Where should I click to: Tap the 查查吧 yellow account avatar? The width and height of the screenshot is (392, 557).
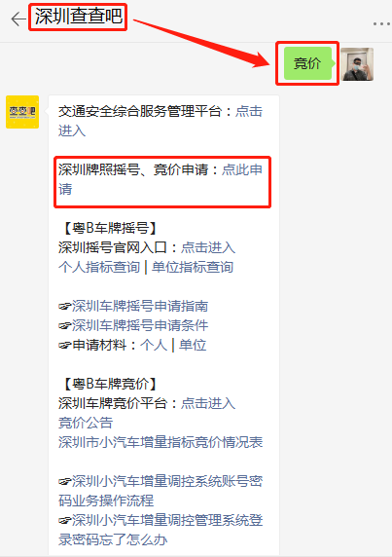22,112
